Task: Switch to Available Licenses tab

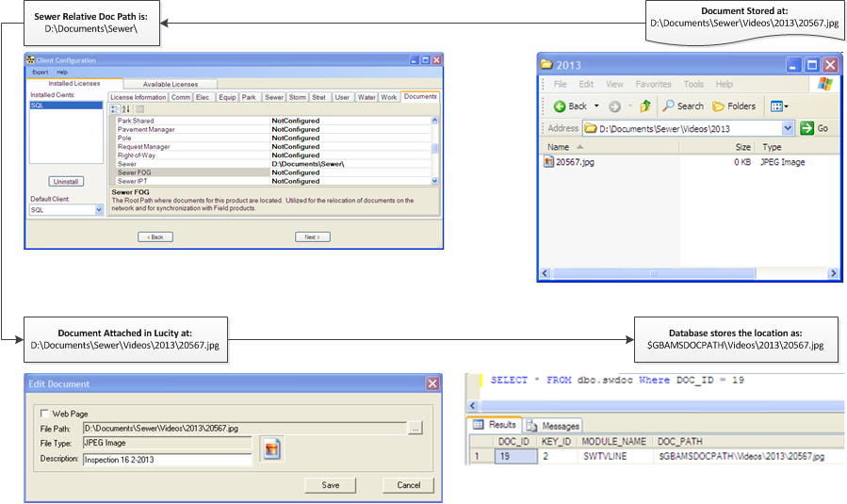Action: click(x=171, y=84)
